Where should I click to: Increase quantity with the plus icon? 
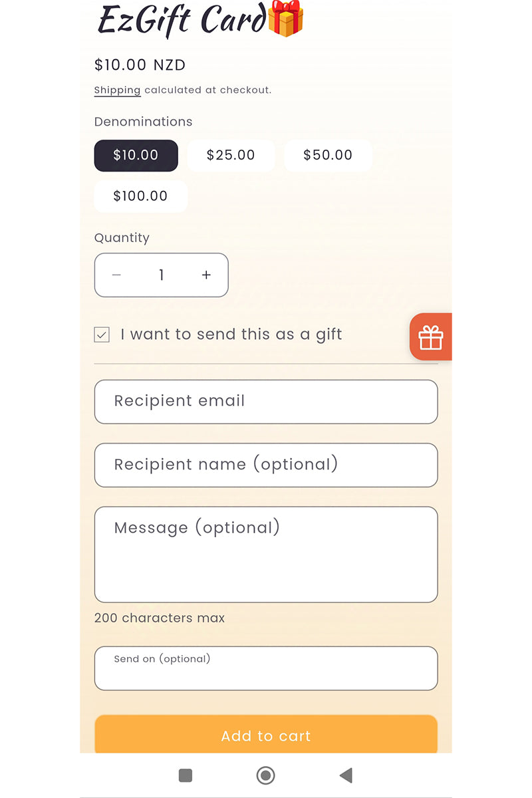click(206, 275)
